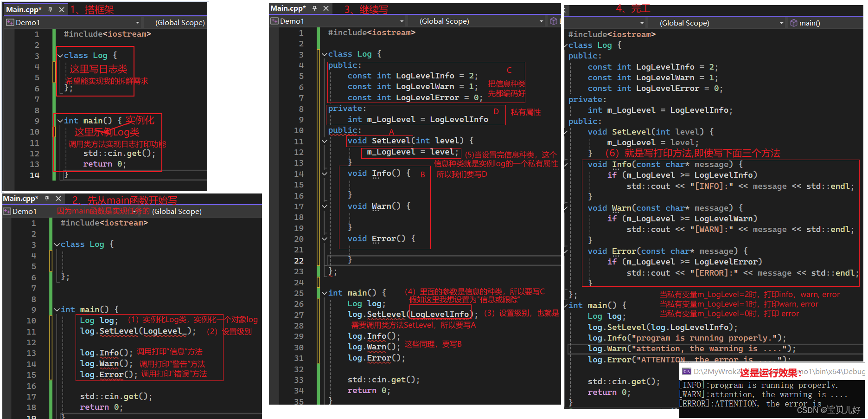The image size is (868, 419).
Task: Click line number 22 in the 继续写 editor
Action: [x=299, y=261]
